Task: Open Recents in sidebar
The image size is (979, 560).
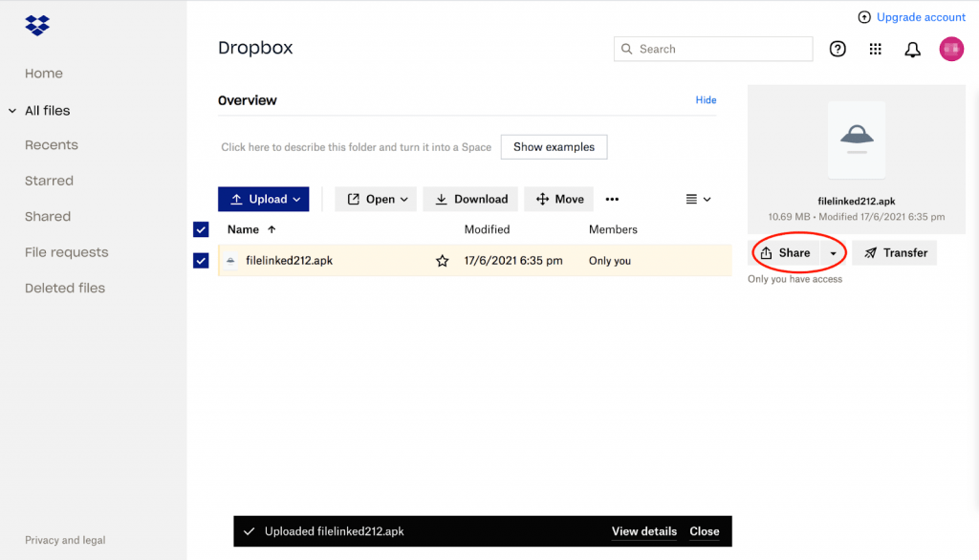Action: 52,145
